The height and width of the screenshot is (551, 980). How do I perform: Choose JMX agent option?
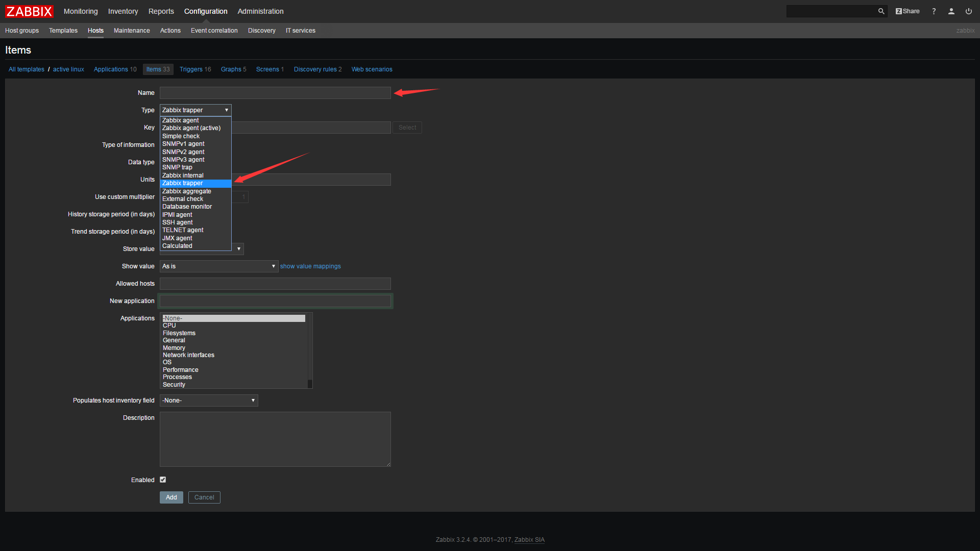click(x=195, y=238)
